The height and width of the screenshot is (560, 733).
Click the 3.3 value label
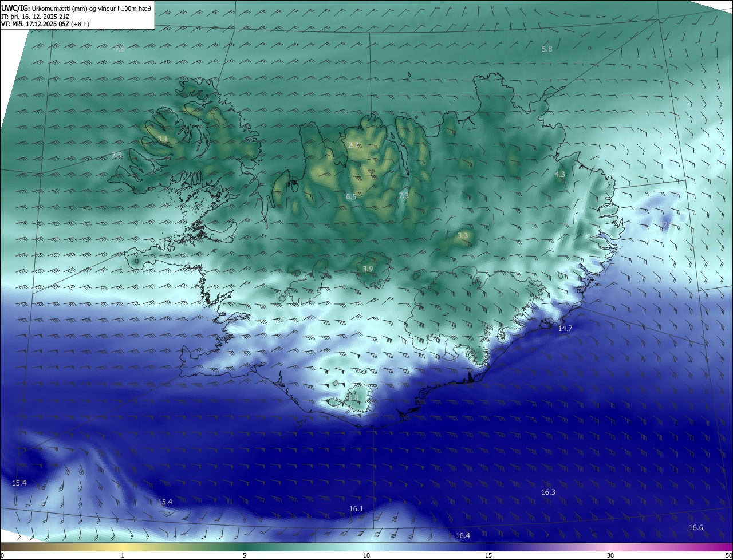[x=463, y=236]
